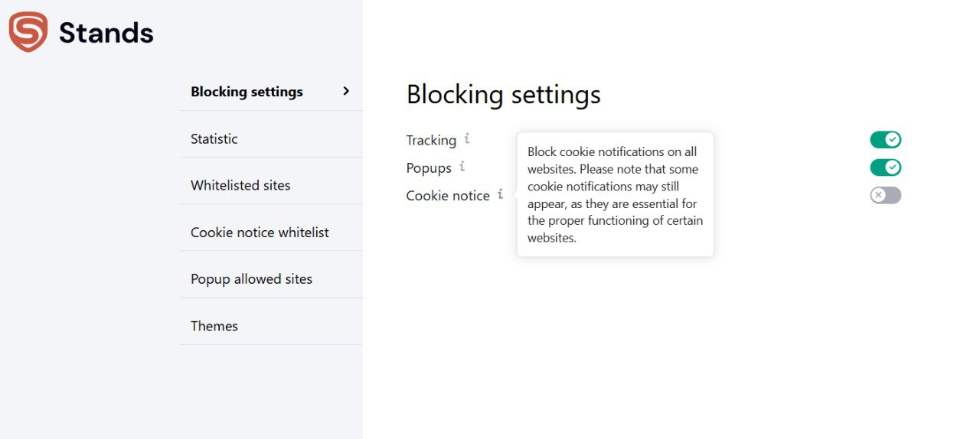980x439 pixels.
Task: Click the Stands wordmark text
Action: click(106, 33)
